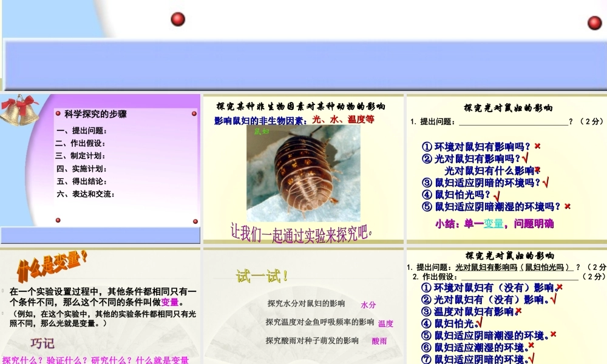This screenshot has width=607, height=364.
Task: Click check mark beside ④ 鼠妇怕光吗
Action: pyautogui.click(x=497, y=196)
